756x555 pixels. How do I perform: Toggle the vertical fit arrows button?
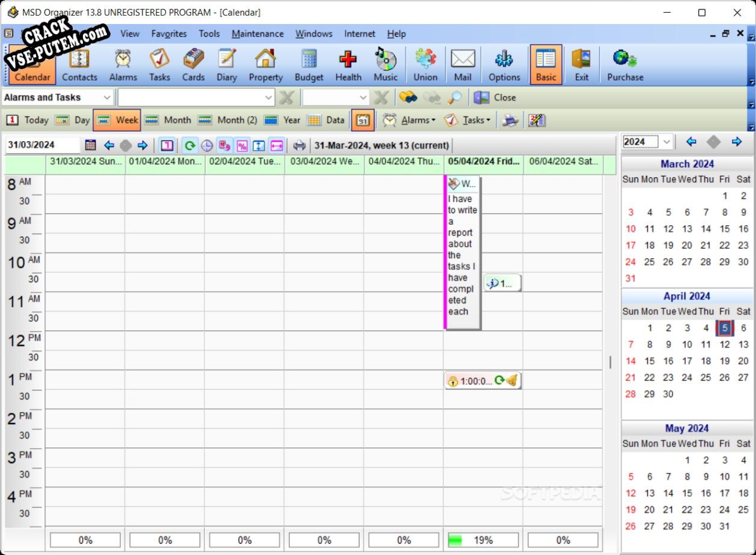(259, 145)
